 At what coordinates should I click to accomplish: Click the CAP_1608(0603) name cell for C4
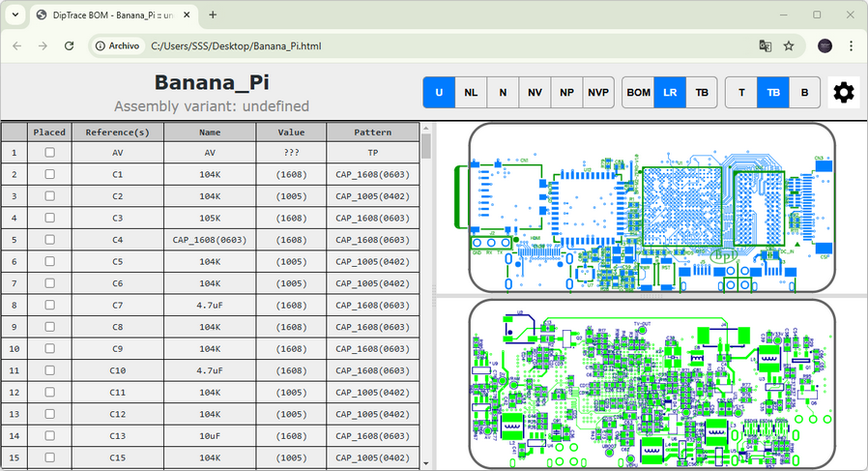pos(210,240)
